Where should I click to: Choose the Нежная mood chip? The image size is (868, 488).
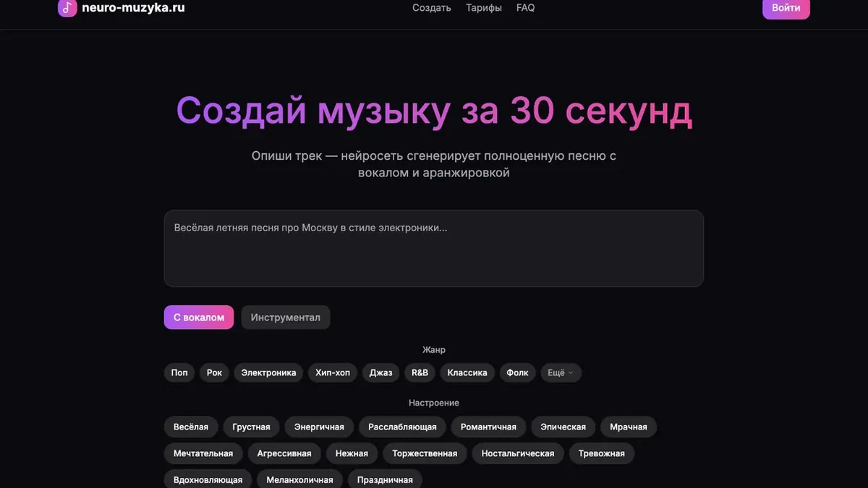pos(352,454)
